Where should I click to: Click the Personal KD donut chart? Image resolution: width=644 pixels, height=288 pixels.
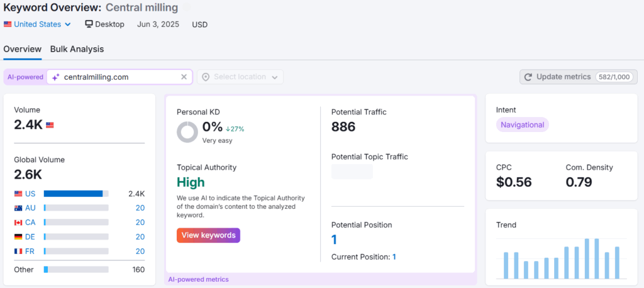coord(187,132)
